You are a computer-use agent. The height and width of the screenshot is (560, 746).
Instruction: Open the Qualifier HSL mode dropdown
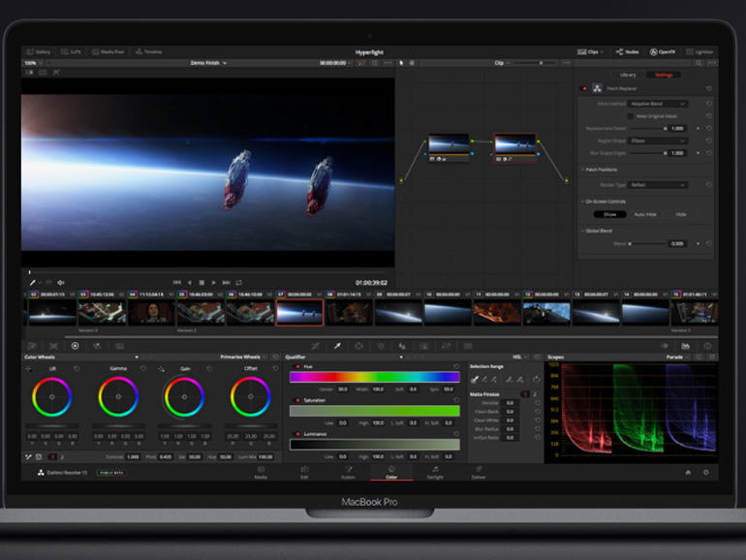pos(519,357)
